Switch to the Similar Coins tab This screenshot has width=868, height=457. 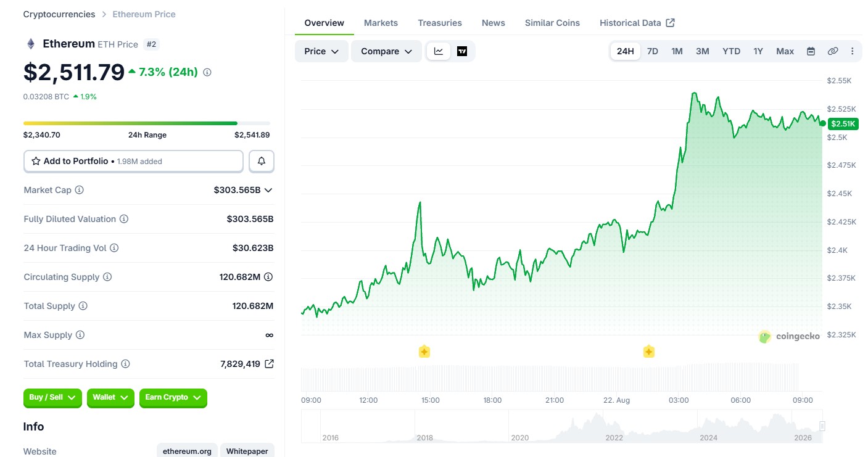552,23
